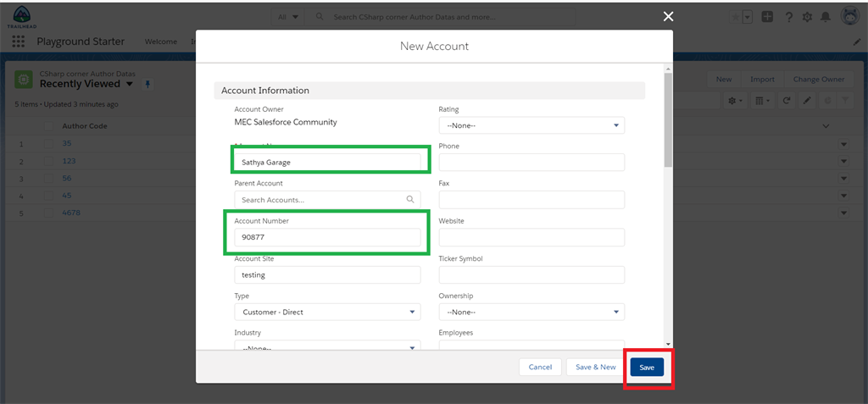The width and height of the screenshot is (868, 404).
Task: Open row actions for record 35
Action: pyautogui.click(x=843, y=144)
